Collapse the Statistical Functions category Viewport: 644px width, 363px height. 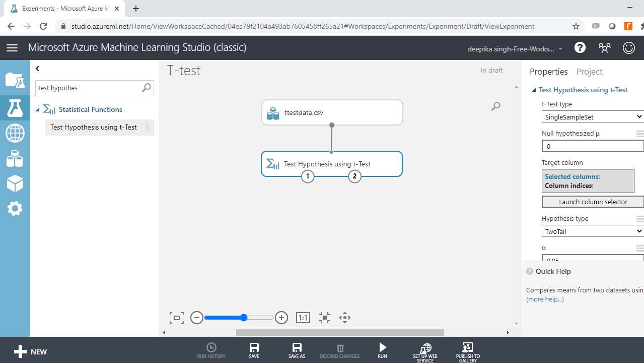tap(38, 109)
